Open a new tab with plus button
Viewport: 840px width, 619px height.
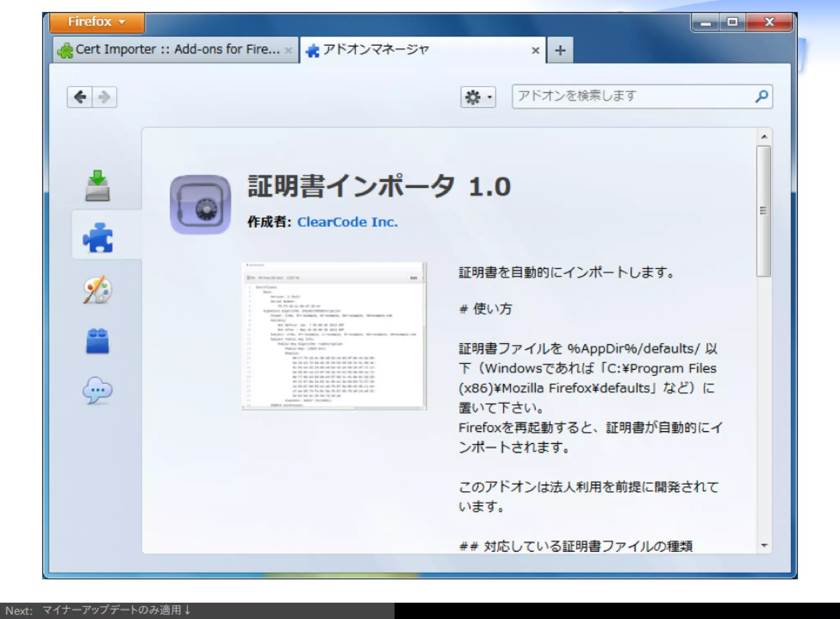[x=560, y=50]
